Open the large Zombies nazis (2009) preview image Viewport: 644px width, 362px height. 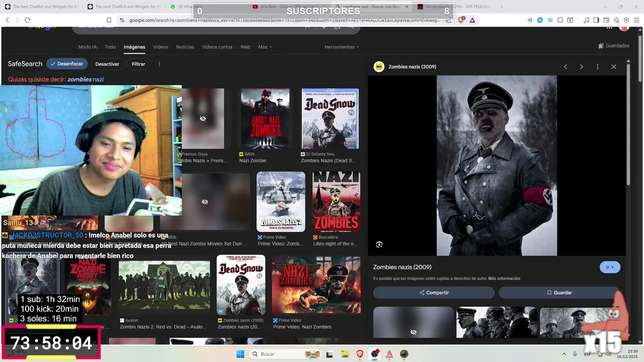coord(497,165)
